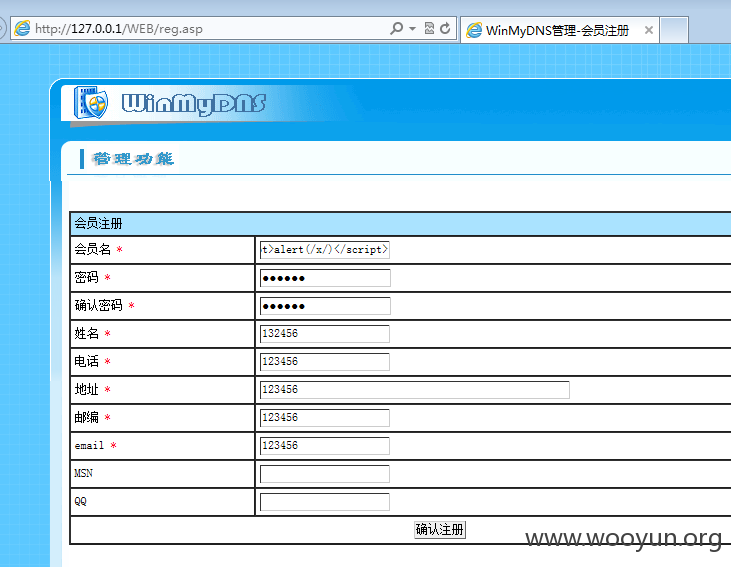Screen dimensions: 731x567
Task: Select the address bar URL text
Action: point(118,29)
